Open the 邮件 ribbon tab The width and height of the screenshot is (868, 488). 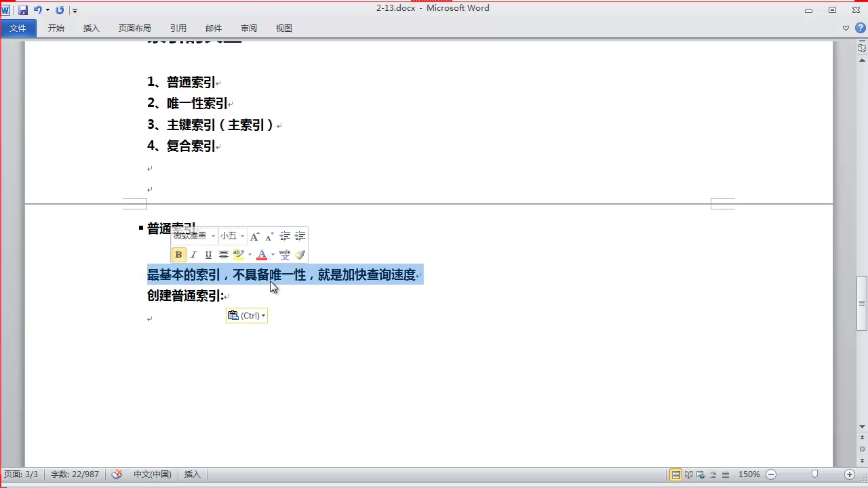click(214, 28)
